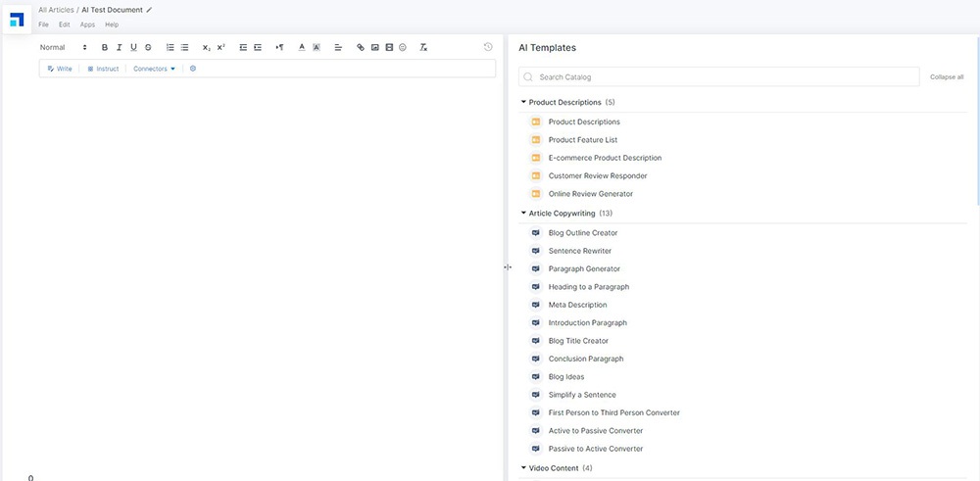
Task: Click the Search Catalog input field
Action: click(x=720, y=76)
